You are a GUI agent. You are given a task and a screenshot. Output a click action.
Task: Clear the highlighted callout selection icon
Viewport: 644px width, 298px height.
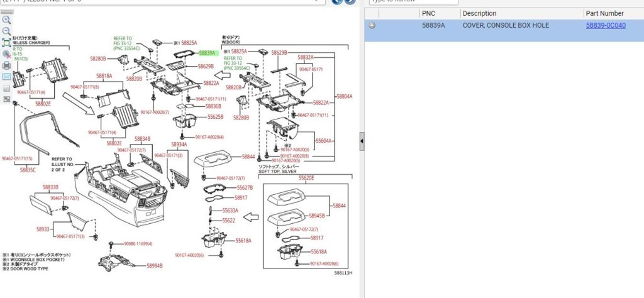tap(6, 54)
